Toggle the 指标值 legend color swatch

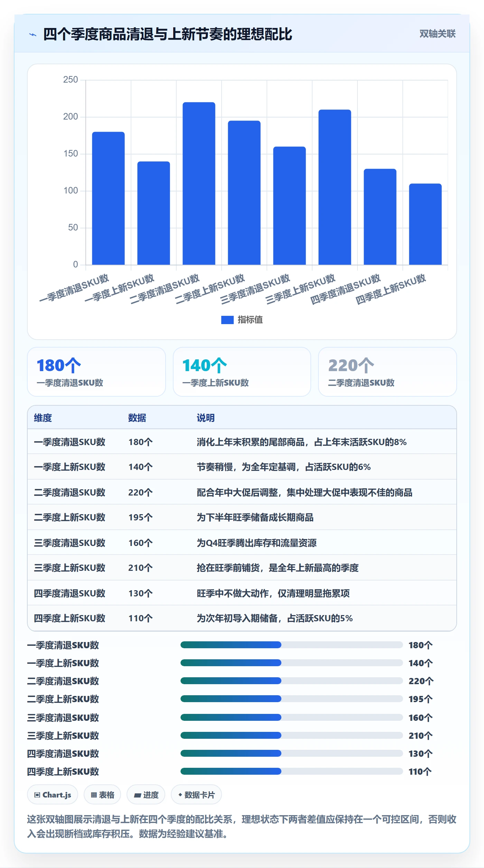pos(227,320)
